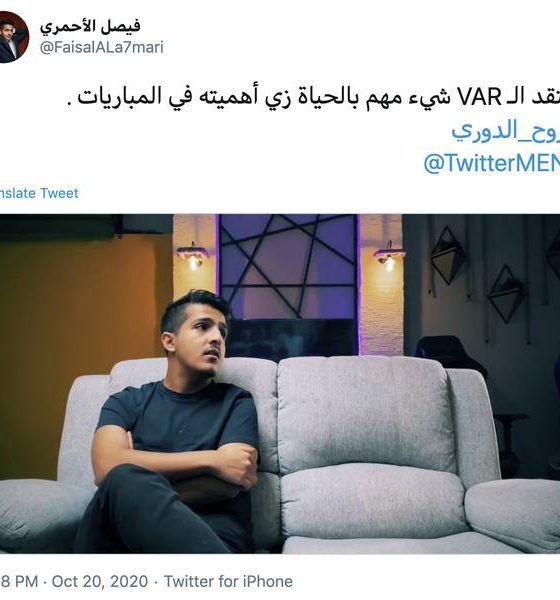Click the @TwitterMENA mention
The width and height of the screenshot is (560, 600).
point(491,163)
